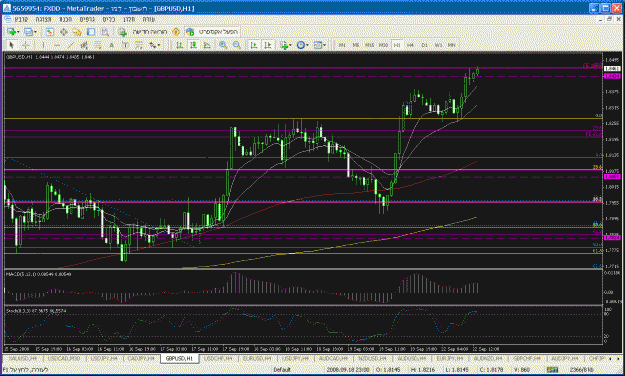Open the הכנס (Insert) menu
The image size is (625, 376).
click(x=66, y=19)
